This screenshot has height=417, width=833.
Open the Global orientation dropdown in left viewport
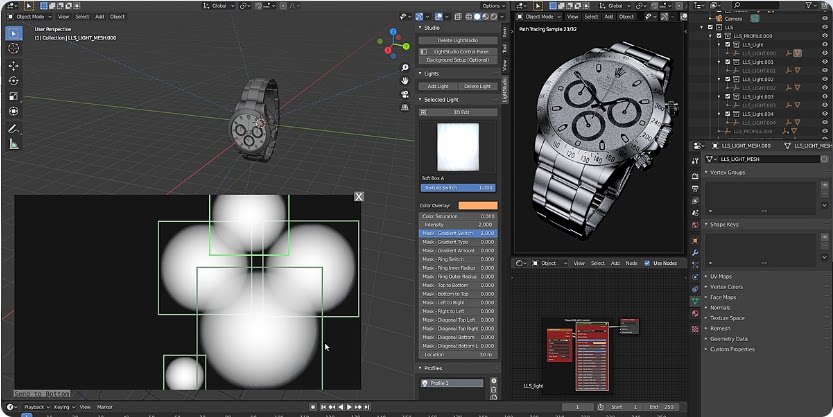tap(218, 6)
